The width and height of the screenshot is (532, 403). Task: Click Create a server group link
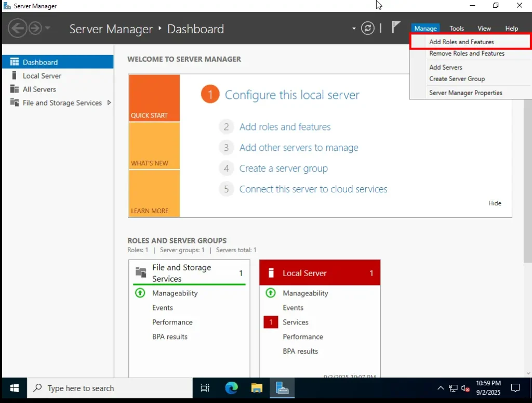(x=284, y=168)
